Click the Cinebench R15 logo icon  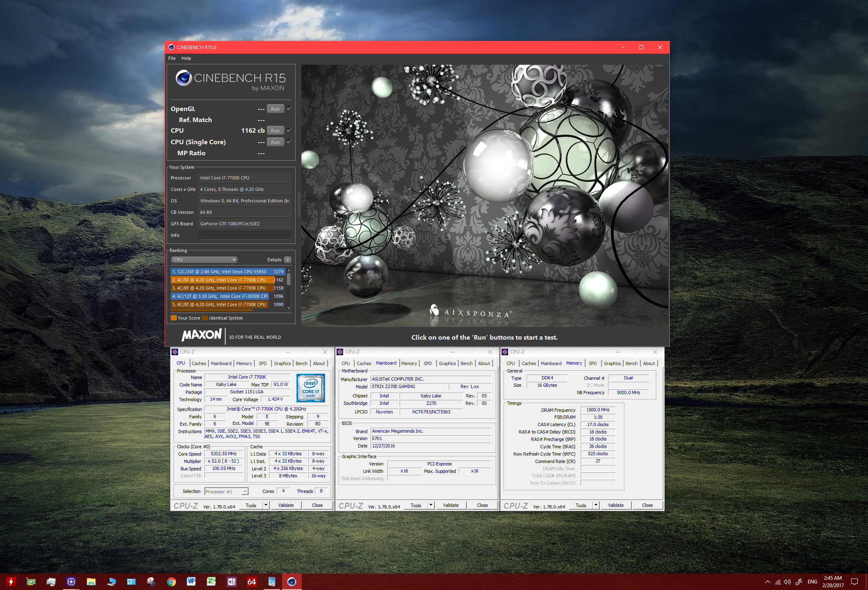pos(184,78)
